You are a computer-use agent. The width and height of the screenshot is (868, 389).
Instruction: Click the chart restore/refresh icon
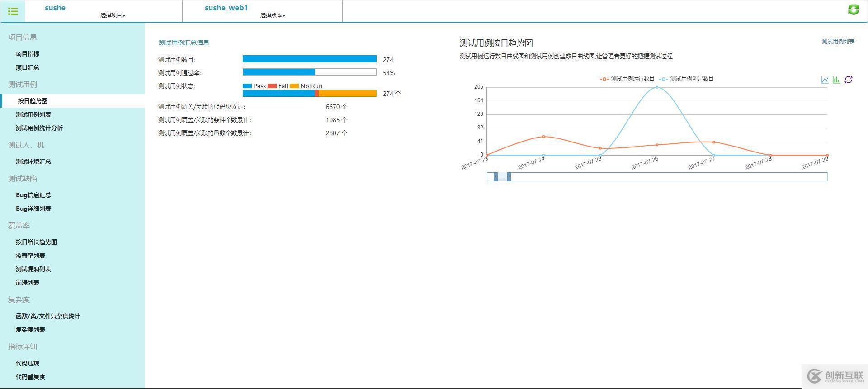849,80
